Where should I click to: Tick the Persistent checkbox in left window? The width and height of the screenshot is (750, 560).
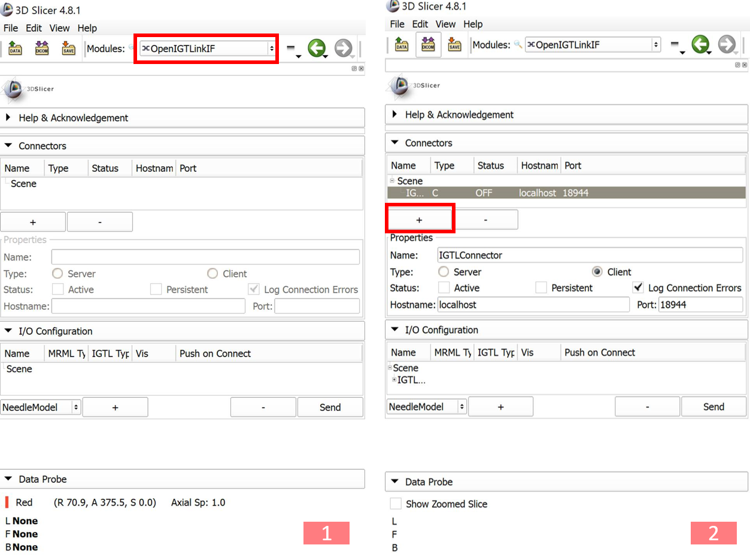156,290
